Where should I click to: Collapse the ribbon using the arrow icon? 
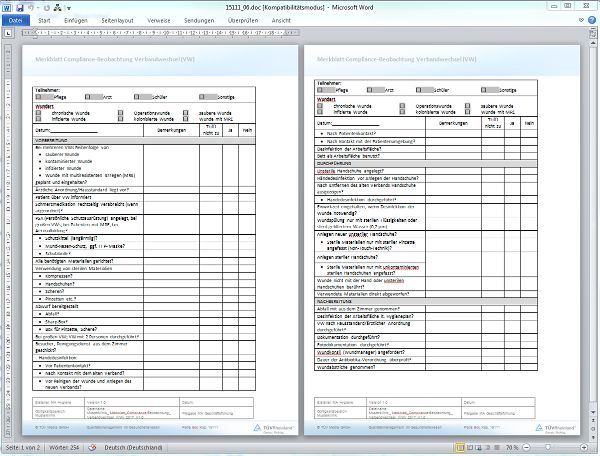click(579, 19)
